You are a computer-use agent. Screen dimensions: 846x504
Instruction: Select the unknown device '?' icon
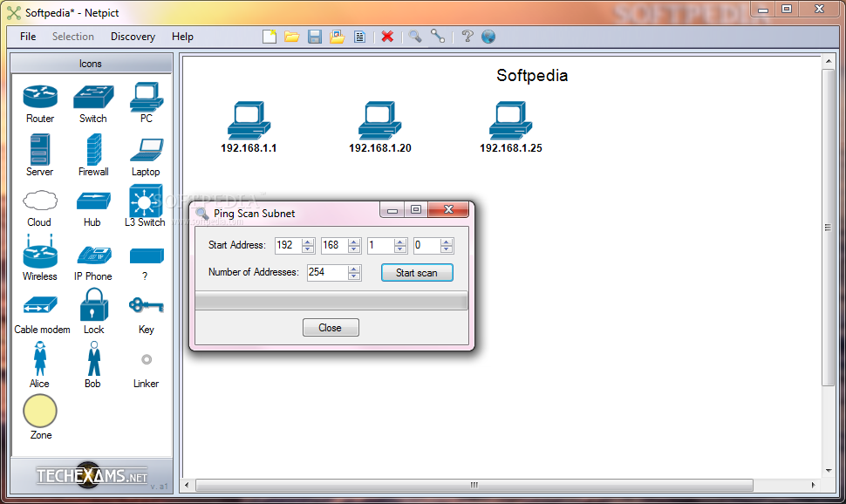point(147,255)
